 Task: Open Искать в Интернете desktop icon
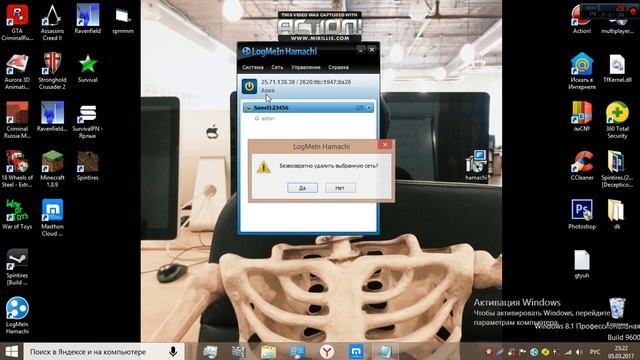pyautogui.click(x=582, y=71)
